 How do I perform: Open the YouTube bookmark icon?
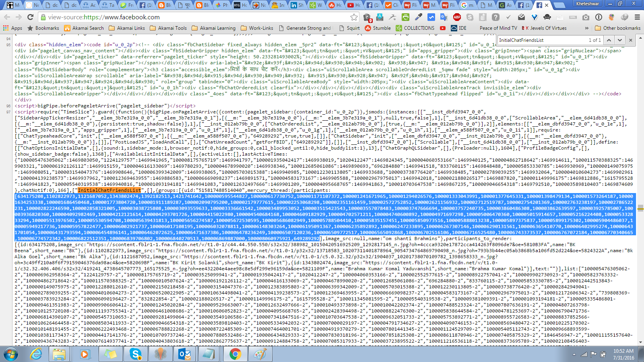[443, 28]
